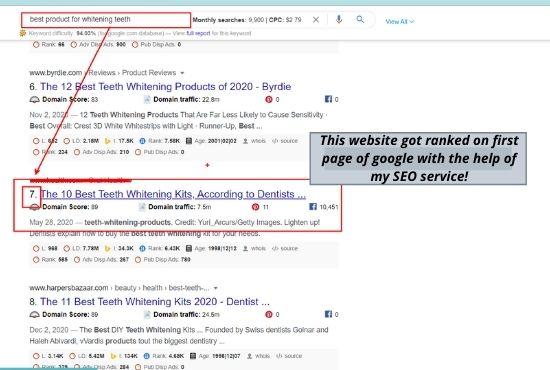
Task: Click the Adv Disp Ads: 267 metric
Action: pyautogui.click(x=101, y=260)
